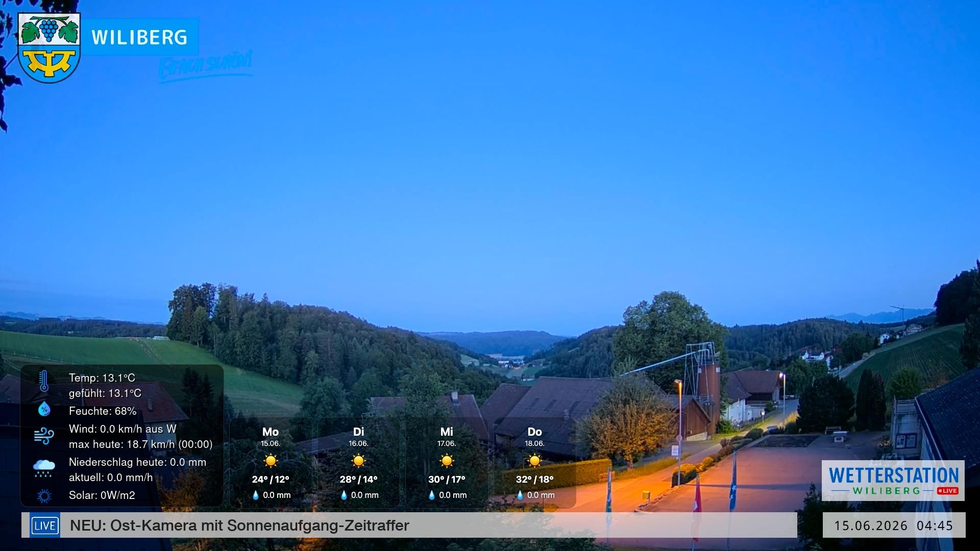980x551 pixels.
Task: Click the '30° / 17°' temperature range
Action: (x=447, y=480)
